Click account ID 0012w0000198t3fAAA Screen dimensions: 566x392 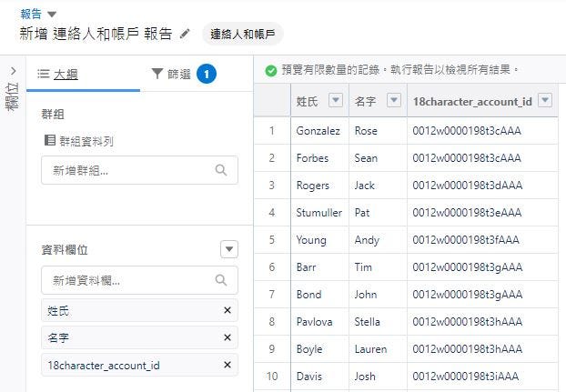pos(466,240)
